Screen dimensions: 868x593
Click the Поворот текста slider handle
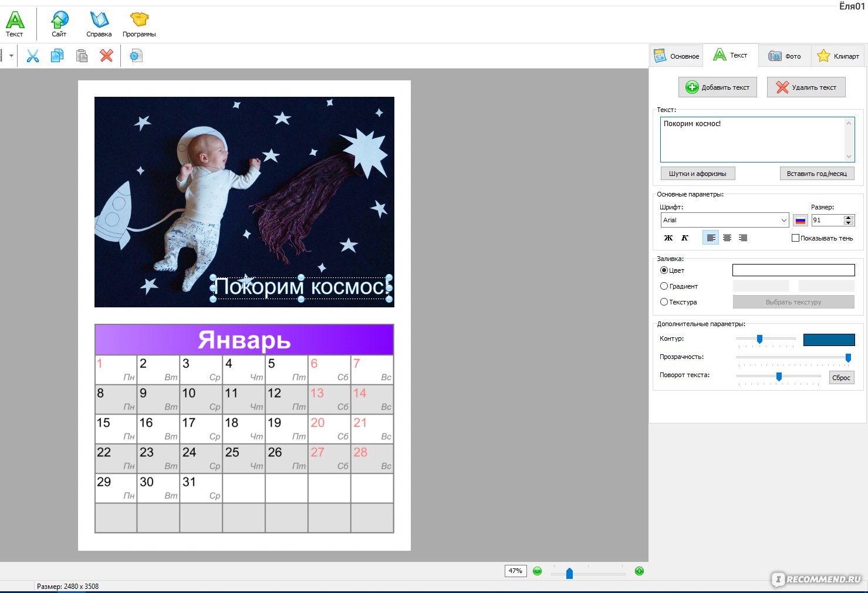pos(779,376)
